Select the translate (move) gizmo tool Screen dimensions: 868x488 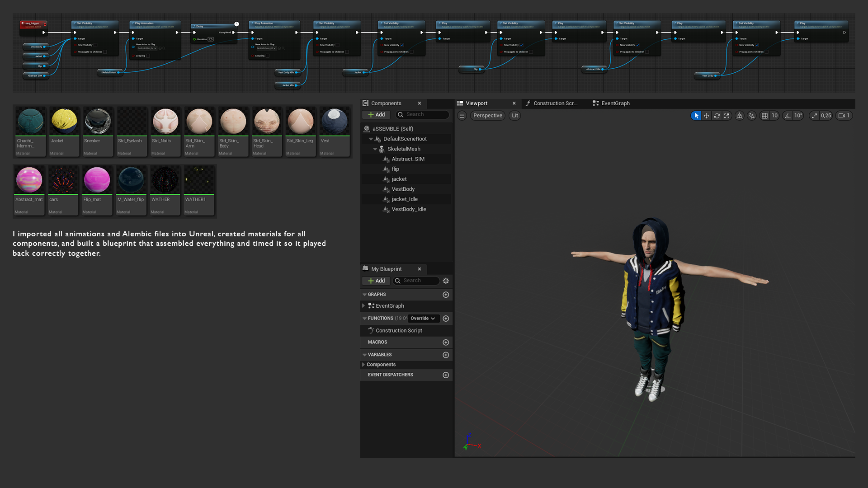point(706,116)
